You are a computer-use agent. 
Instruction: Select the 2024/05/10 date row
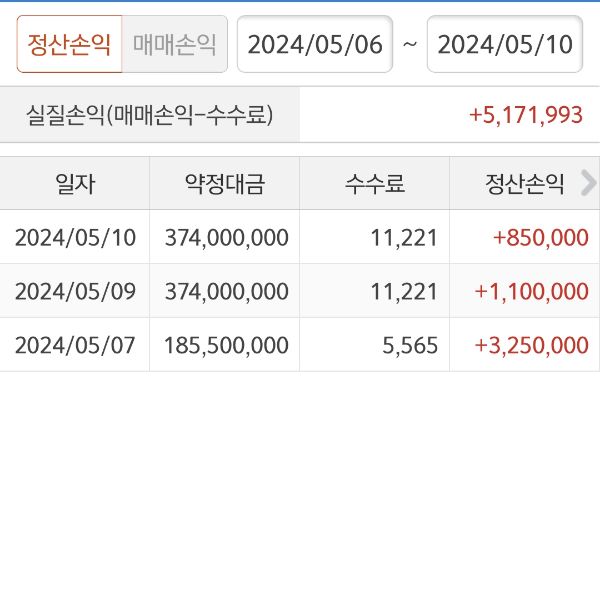coord(75,237)
